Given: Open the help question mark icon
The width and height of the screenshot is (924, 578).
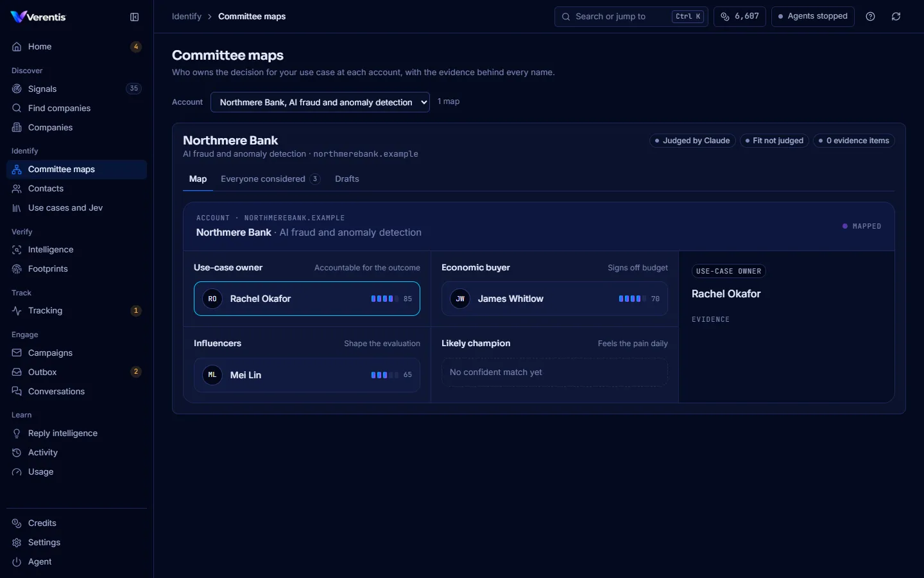Looking at the screenshot, I should pyautogui.click(x=871, y=17).
